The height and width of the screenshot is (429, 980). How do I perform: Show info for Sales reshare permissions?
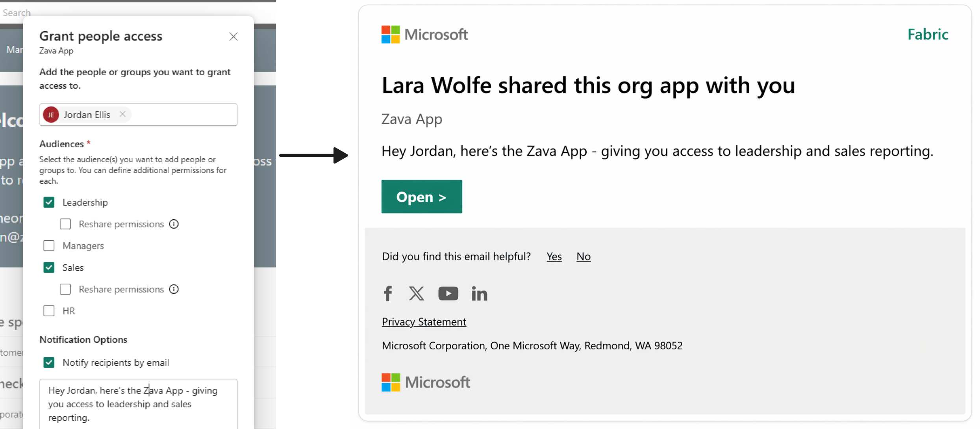pyautogui.click(x=174, y=289)
